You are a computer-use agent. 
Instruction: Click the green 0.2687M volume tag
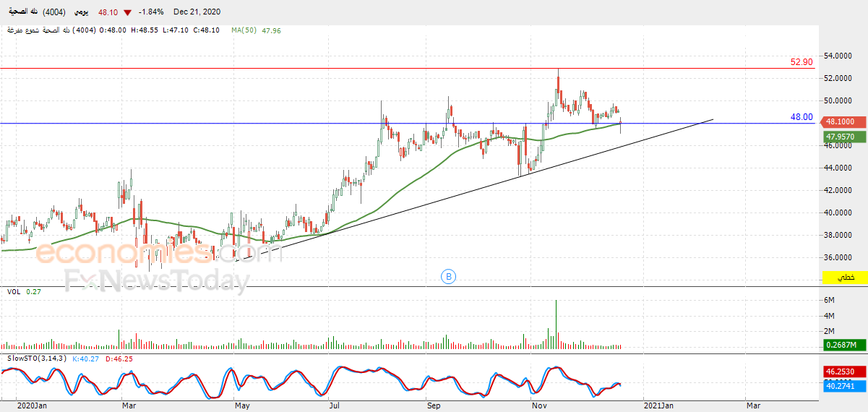pos(844,346)
